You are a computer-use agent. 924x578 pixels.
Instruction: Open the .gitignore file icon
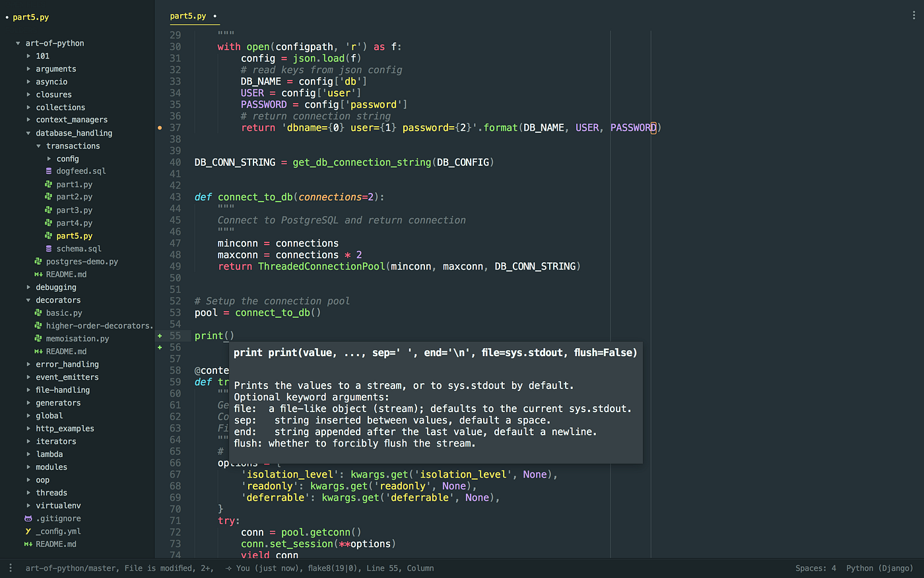click(x=28, y=519)
